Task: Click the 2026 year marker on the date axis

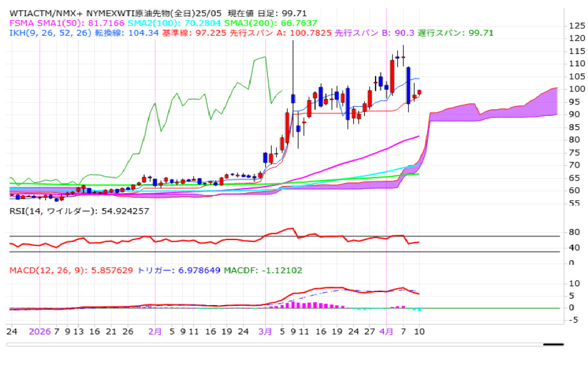Action: [40, 331]
